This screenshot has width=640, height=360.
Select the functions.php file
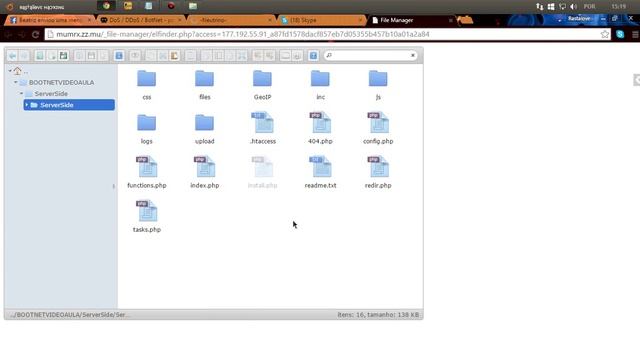(147, 172)
